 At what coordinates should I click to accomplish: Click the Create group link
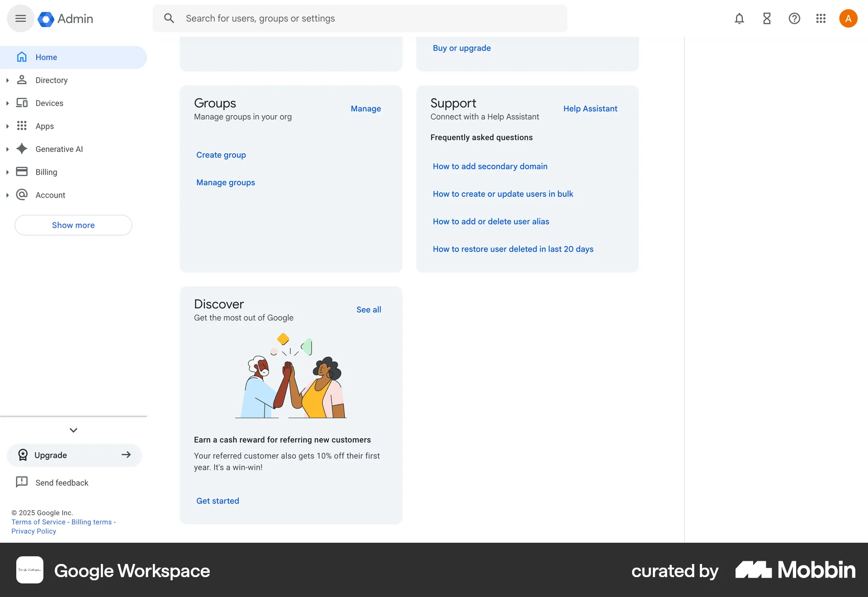[221, 155]
